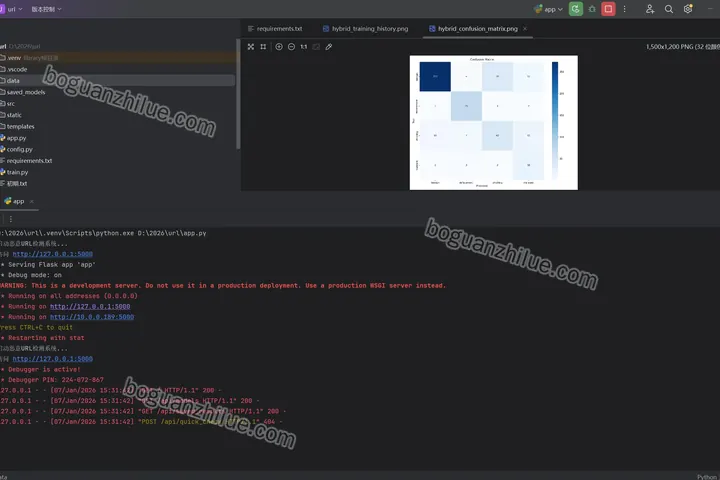Open the Running on http://127.0.0.1:5000 link
This screenshot has height=480, width=720.
pos(90,306)
